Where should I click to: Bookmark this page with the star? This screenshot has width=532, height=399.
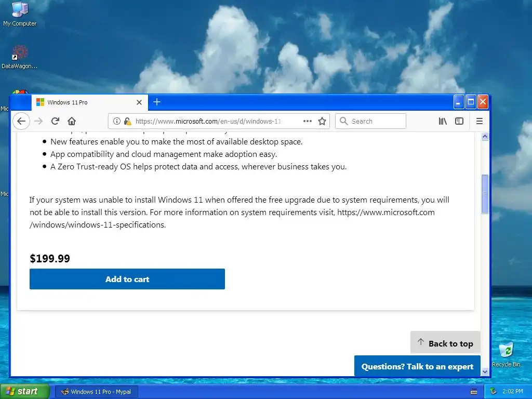point(322,121)
